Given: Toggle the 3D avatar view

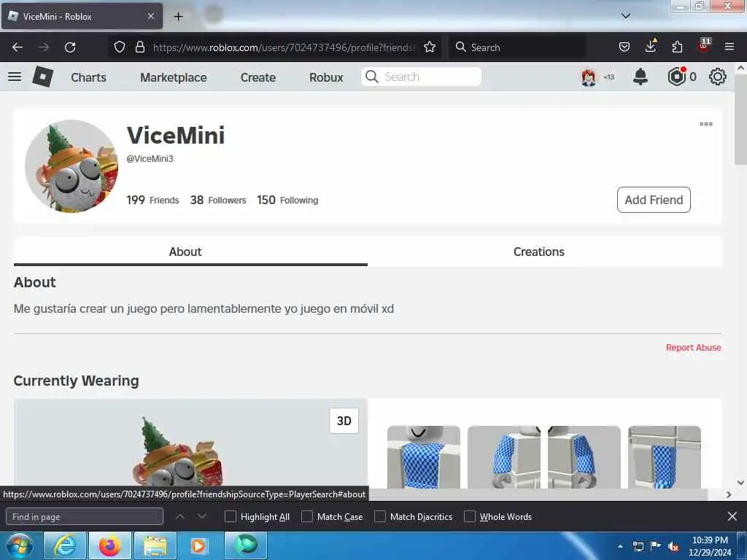Looking at the screenshot, I should pos(344,421).
